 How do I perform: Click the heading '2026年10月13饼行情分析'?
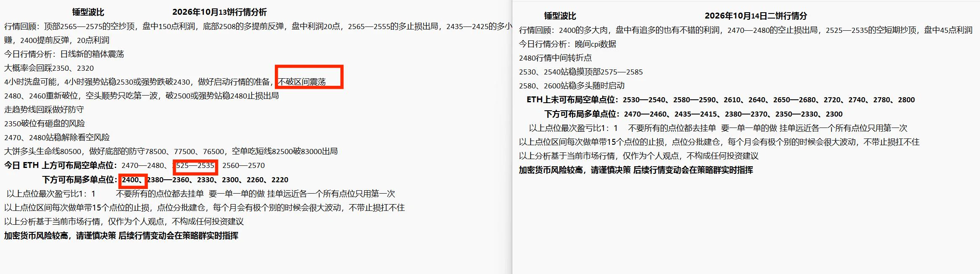pyautogui.click(x=219, y=12)
